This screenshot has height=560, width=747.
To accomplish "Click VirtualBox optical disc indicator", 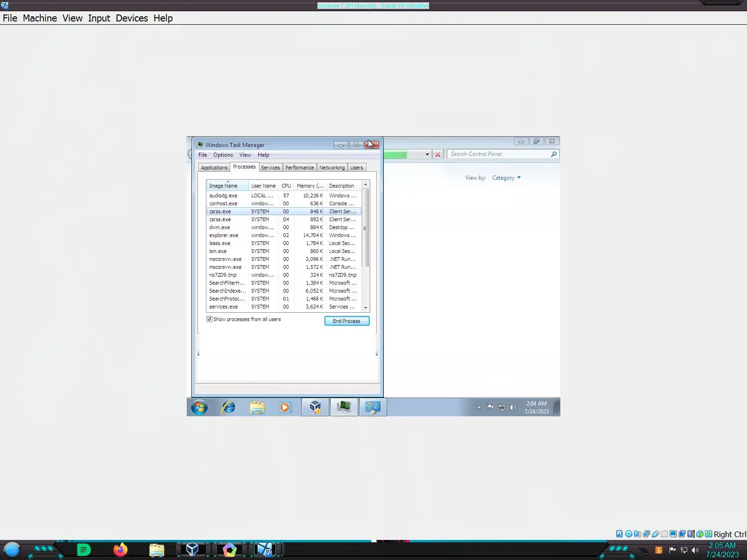I will tap(628, 534).
